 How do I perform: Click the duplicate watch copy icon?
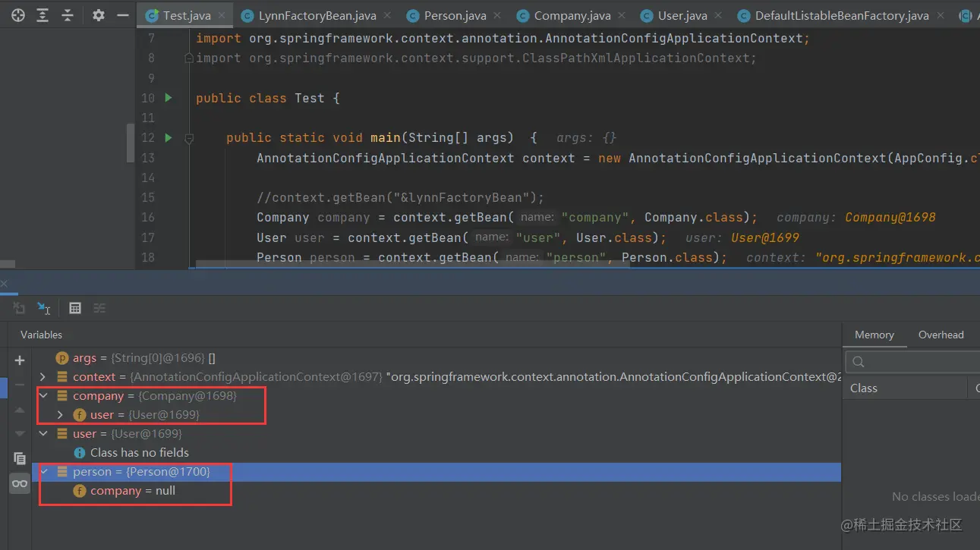(x=20, y=458)
